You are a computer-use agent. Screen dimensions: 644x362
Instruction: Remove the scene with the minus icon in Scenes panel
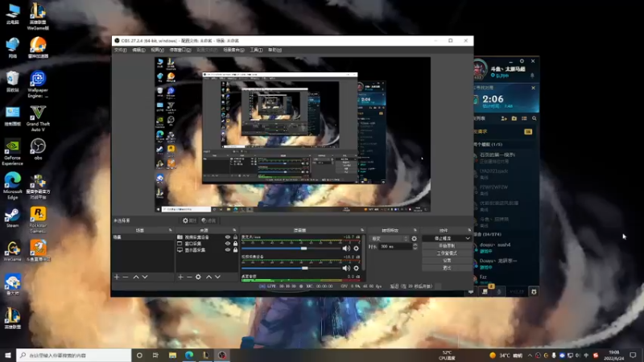(126, 277)
